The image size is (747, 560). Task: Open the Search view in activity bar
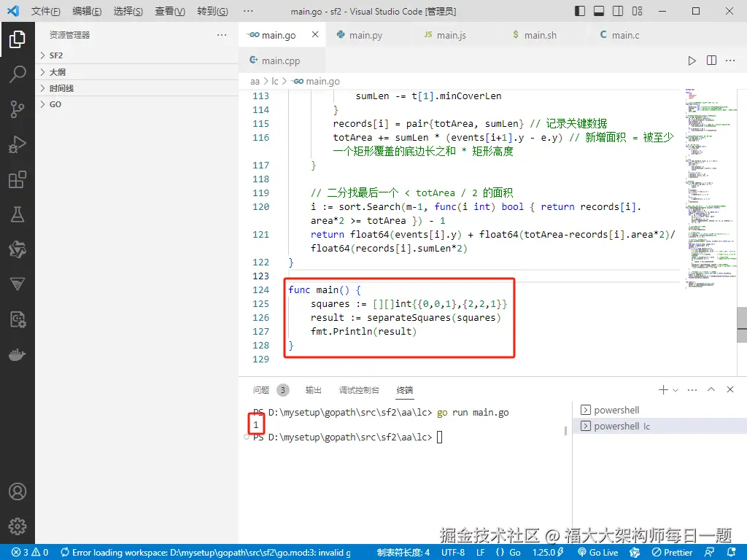click(18, 74)
